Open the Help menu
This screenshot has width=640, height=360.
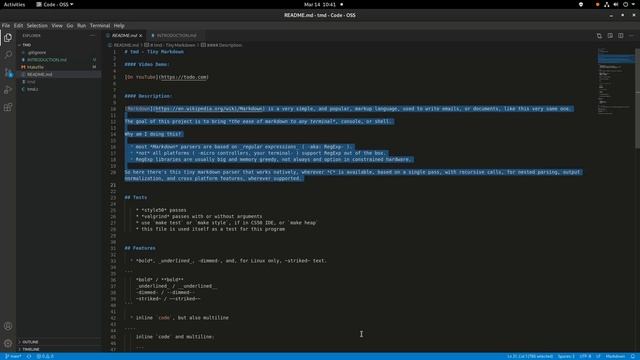pos(119,25)
